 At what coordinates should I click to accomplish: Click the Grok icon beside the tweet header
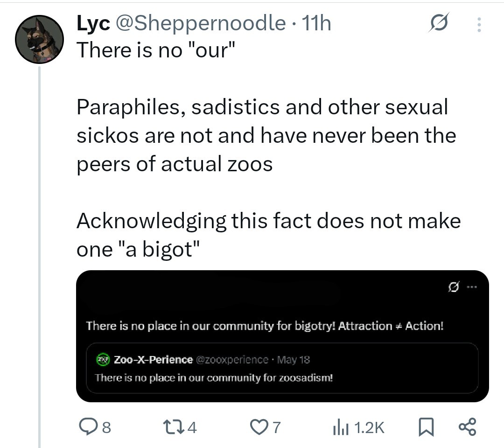(438, 23)
